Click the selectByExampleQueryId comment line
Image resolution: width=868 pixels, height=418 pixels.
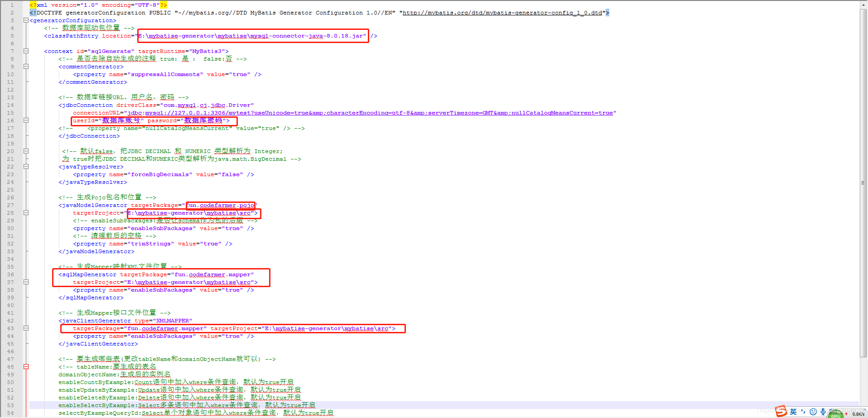click(x=196, y=413)
